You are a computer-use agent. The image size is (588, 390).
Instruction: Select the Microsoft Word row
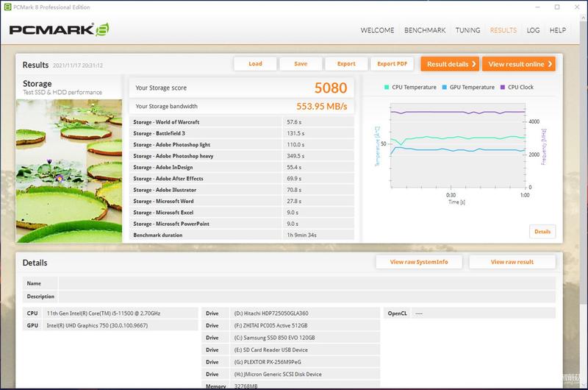[x=242, y=201]
